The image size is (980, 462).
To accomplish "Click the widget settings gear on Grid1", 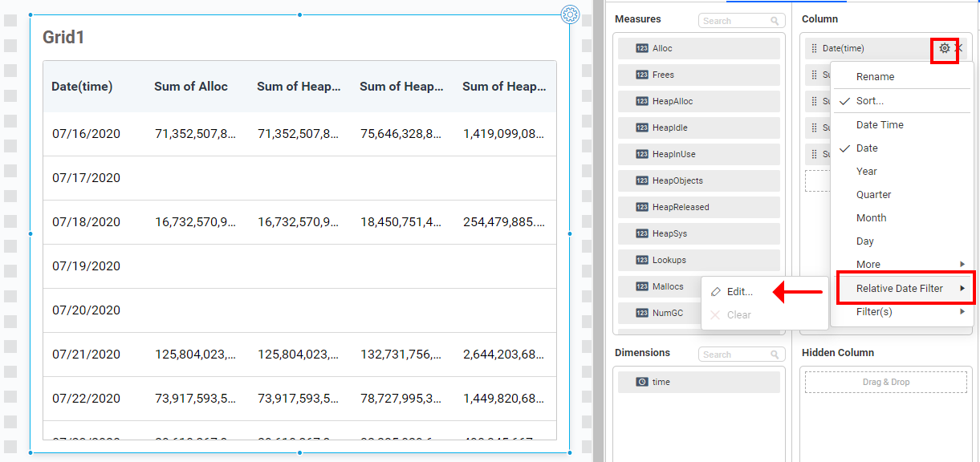I will click(x=570, y=14).
